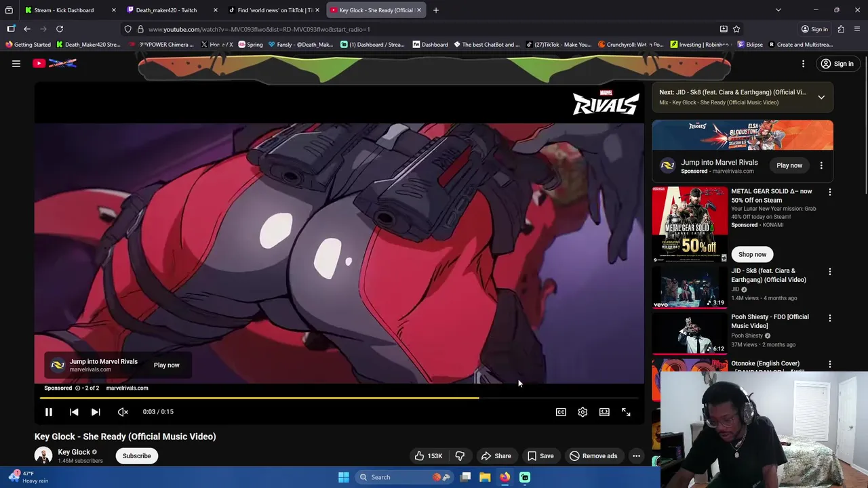Open options for Jump into Marvel Rivals ad
Image resolution: width=868 pixels, height=488 pixels.
(821, 165)
